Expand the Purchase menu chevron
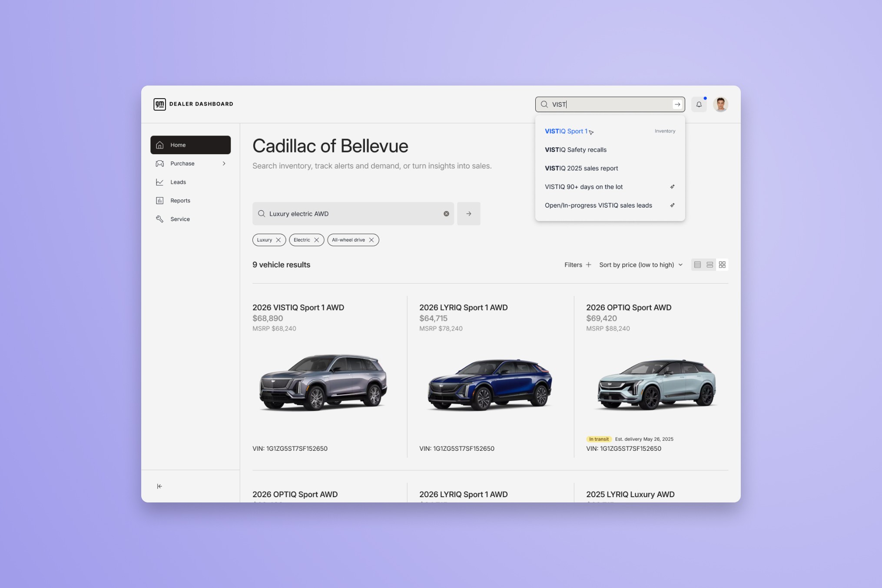 224,164
